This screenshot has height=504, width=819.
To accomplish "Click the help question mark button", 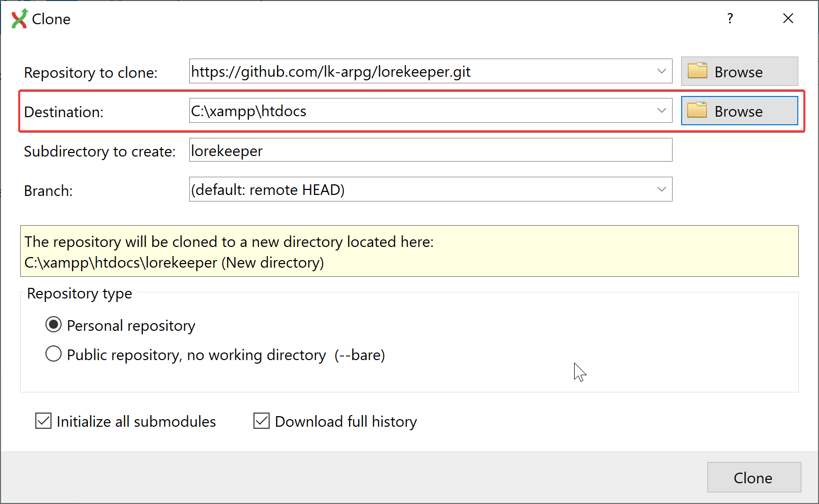I will click(730, 19).
